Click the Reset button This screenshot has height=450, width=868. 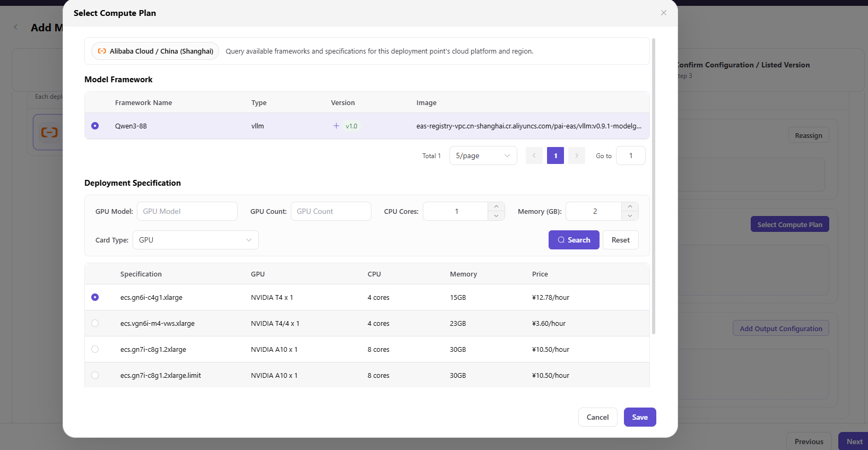(x=621, y=240)
